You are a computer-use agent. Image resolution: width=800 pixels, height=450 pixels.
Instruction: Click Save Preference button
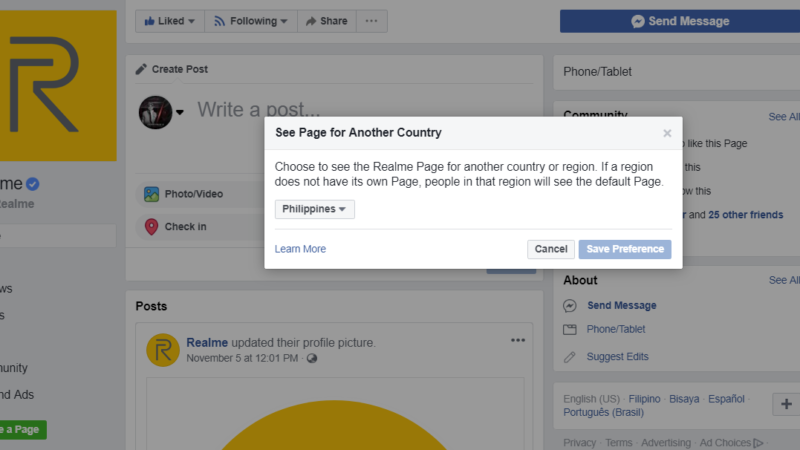[x=624, y=249]
